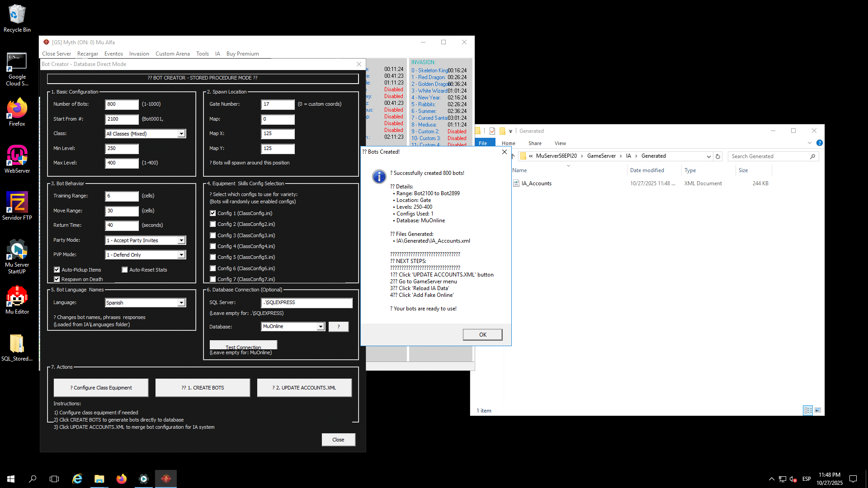Viewport: 868px width, 488px height.
Task: Click UPDATE ACCOUNTS.XML button
Action: (304, 388)
